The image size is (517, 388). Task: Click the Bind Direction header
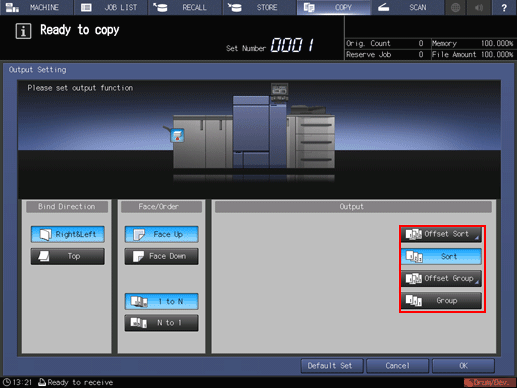click(67, 207)
